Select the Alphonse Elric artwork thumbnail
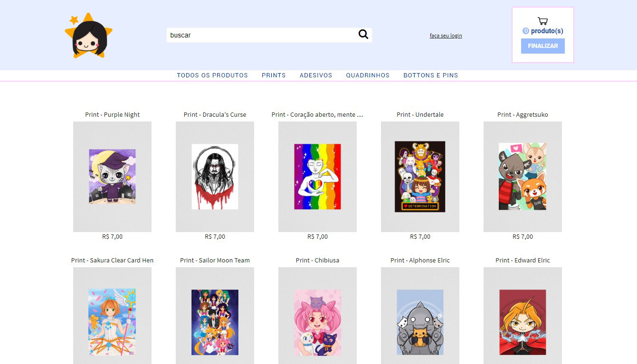Screen dimensions: 637x364 (x=420, y=316)
